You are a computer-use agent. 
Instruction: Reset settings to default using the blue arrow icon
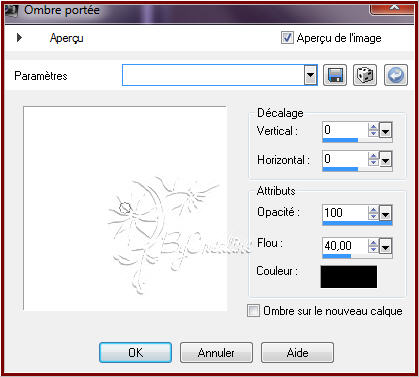coord(396,75)
